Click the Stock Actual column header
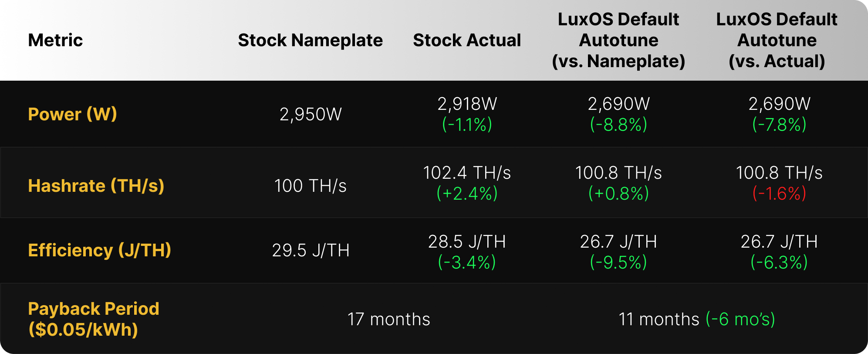868x354 pixels. pyautogui.click(x=467, y=40)
